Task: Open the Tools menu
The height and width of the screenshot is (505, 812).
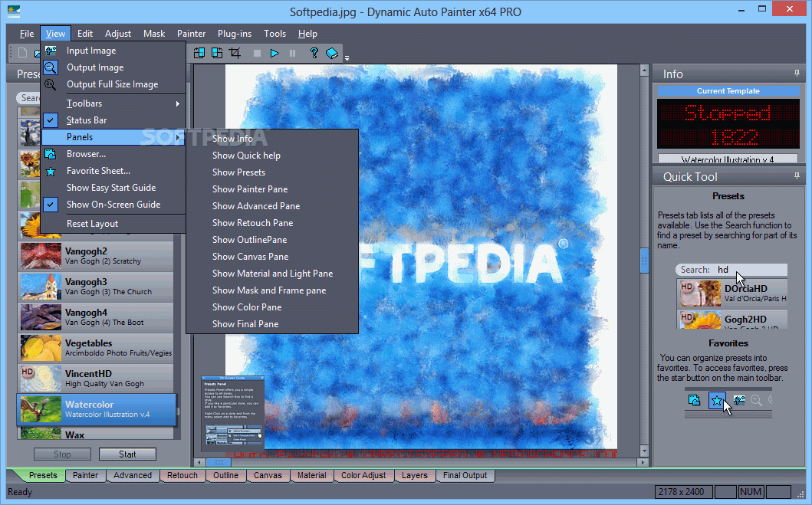Action: click(275, 34)
